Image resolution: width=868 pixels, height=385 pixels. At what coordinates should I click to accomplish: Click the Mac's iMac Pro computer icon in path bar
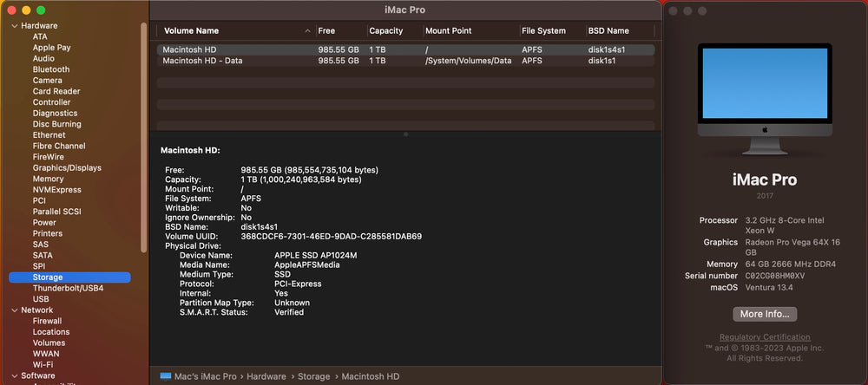166,376
